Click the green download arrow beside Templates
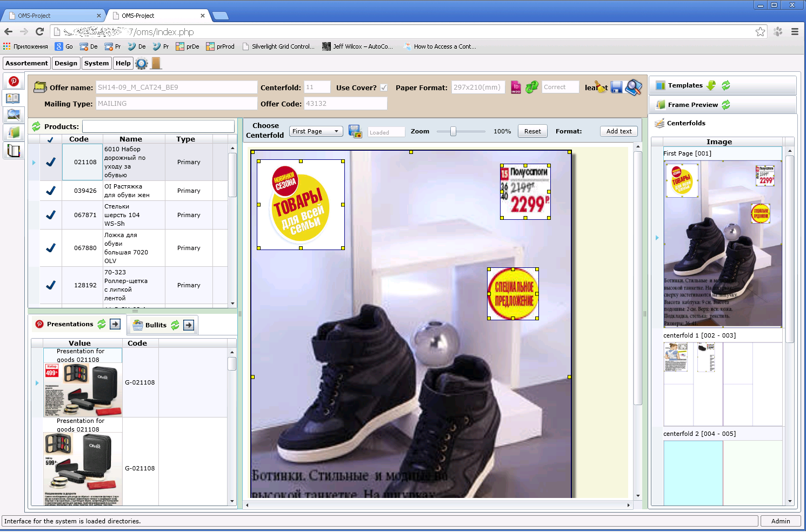Viewport: 806px width, 532px height. pos(711,85)
